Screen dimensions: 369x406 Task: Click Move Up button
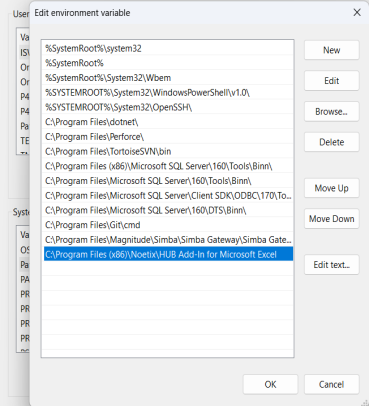(332, 188)
